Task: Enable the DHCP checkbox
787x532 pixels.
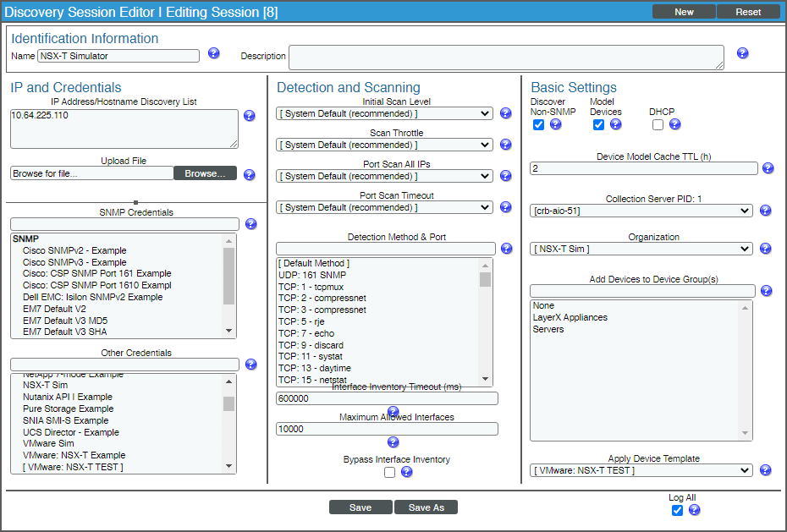Action: pos(658,124)
